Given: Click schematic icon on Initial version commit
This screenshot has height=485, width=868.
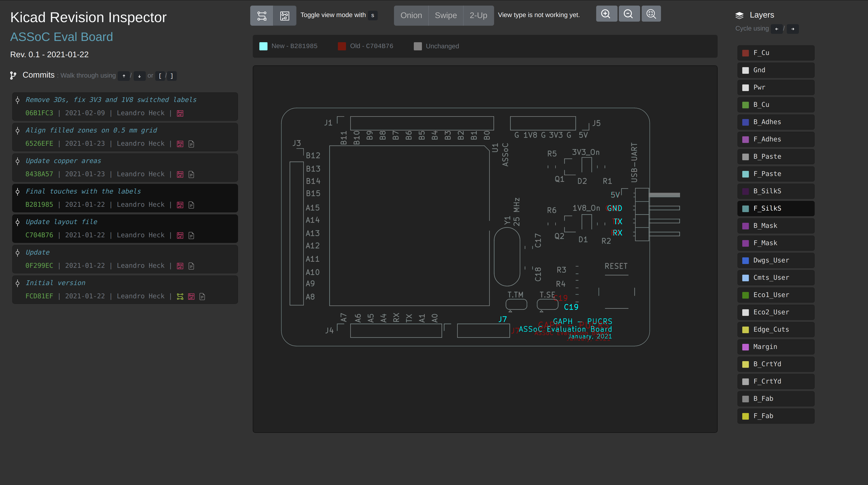Looking at the screenshot, I should [180, 297].
